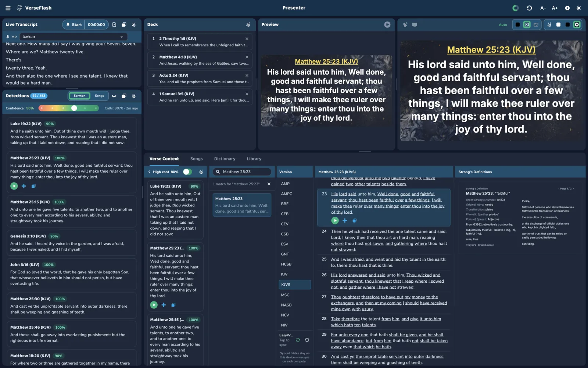Select the black screen output button
Viewport: 588px width, 368px height.
click(x=567, y=25)
